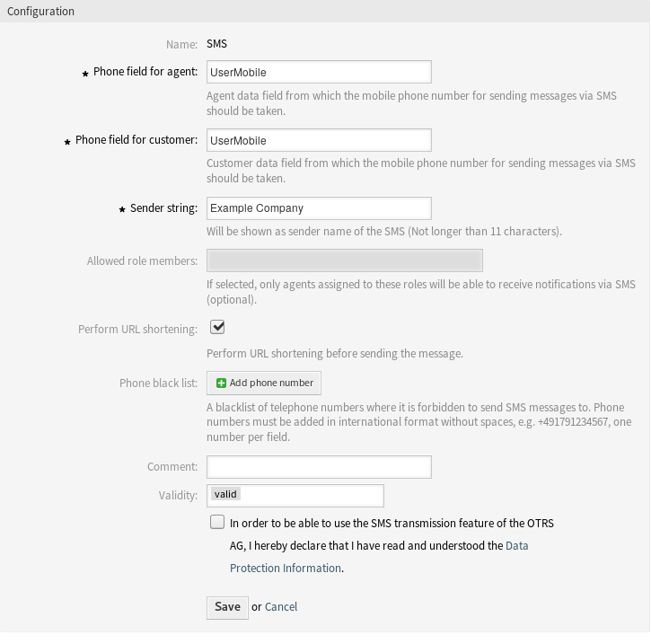This screenshot has height=644, width=651.
Task: Click the 'Phone field for customer:' label
Action: pos(136,140)
